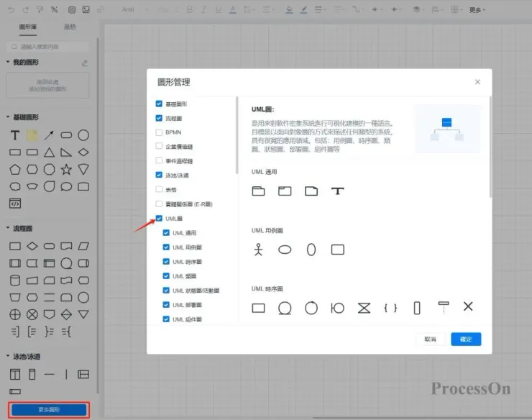
Task: Switch to the 圖形庫 tab
Action: [x=29, y=27]
